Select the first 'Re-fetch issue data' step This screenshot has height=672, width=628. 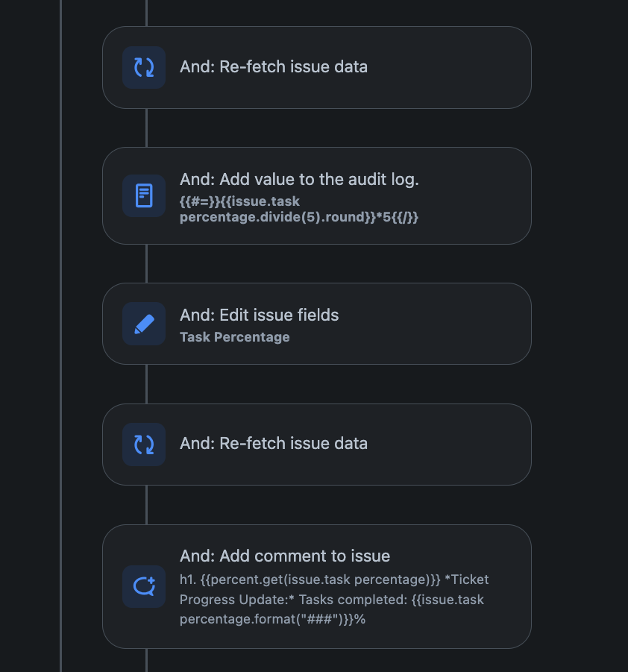tap(317, 67)
